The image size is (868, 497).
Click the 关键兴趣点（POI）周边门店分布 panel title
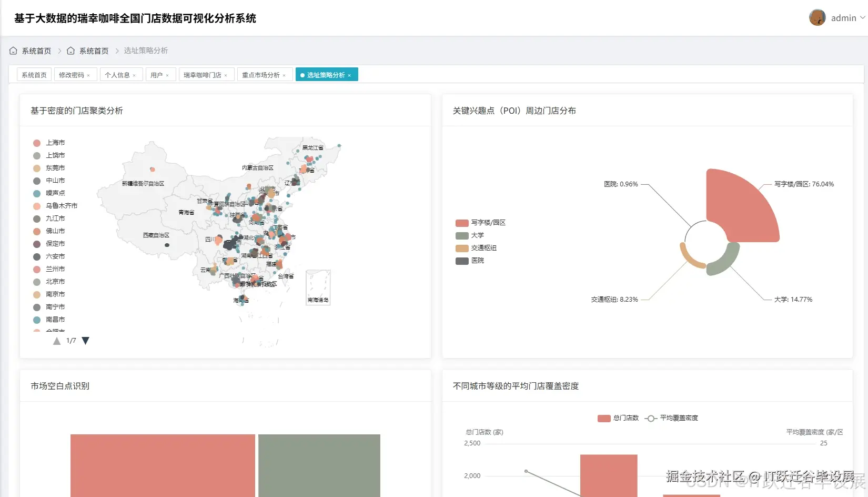coord(514,111)
